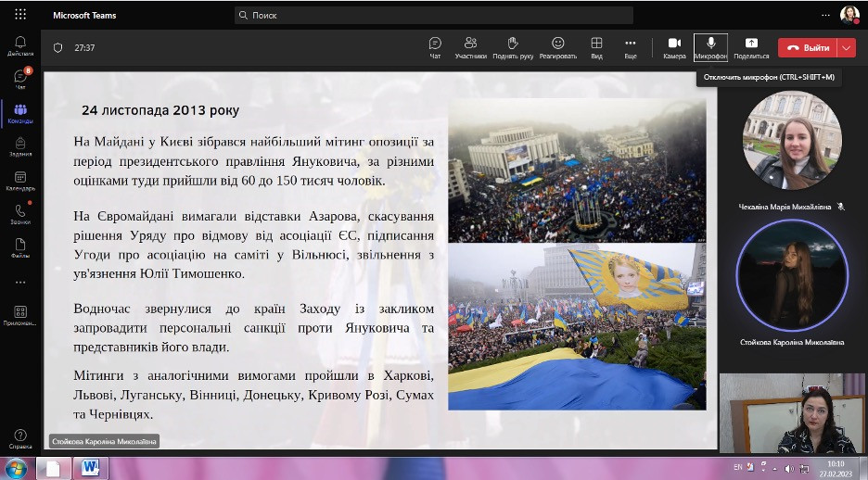
Task: Open profile avatar at top right
Action: 849,15
